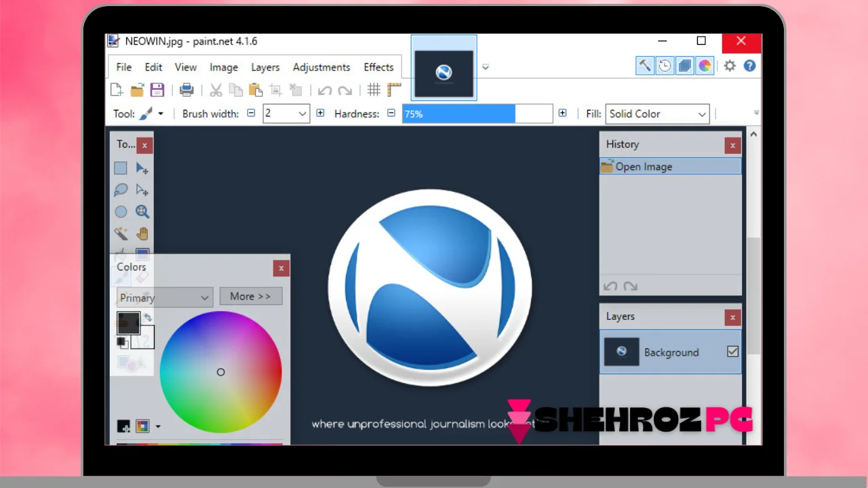
Task: Copy selection with copy icon
Action: [x=235, y=89]
